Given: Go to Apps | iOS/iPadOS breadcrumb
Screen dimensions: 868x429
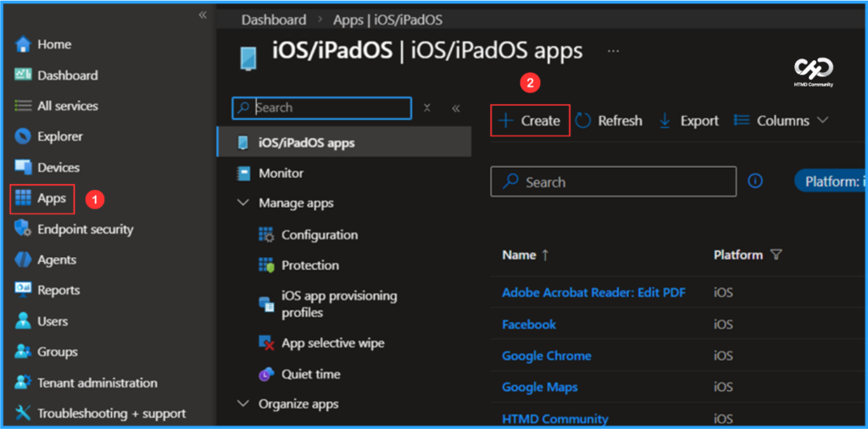Looking at the screenshot, I should click(387, 20).
